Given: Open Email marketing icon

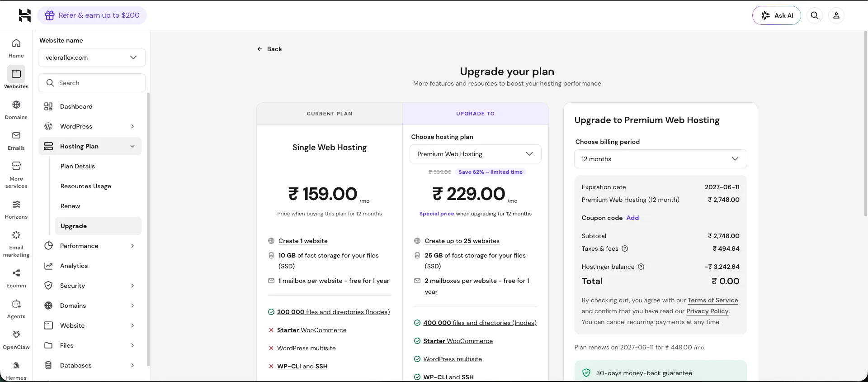Looking at the screenshot, I should [x=16, y=235].
